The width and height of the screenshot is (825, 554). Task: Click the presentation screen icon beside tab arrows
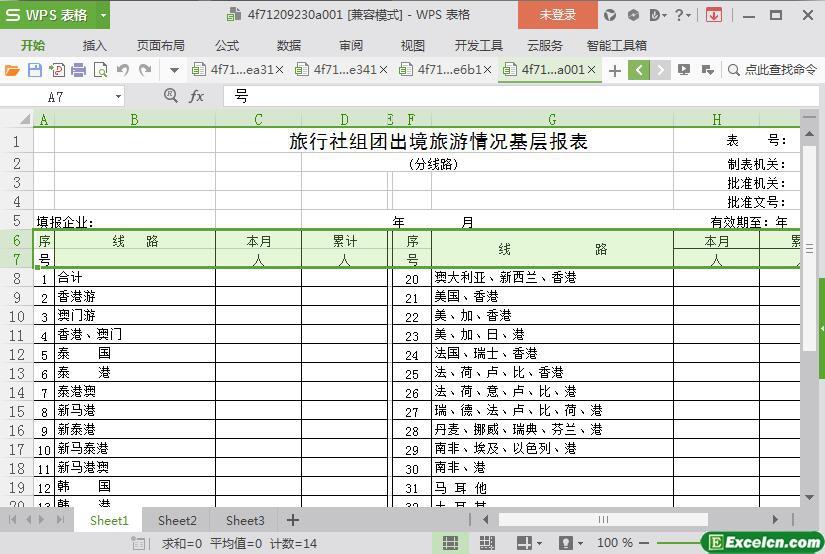[x=683, y=69]
